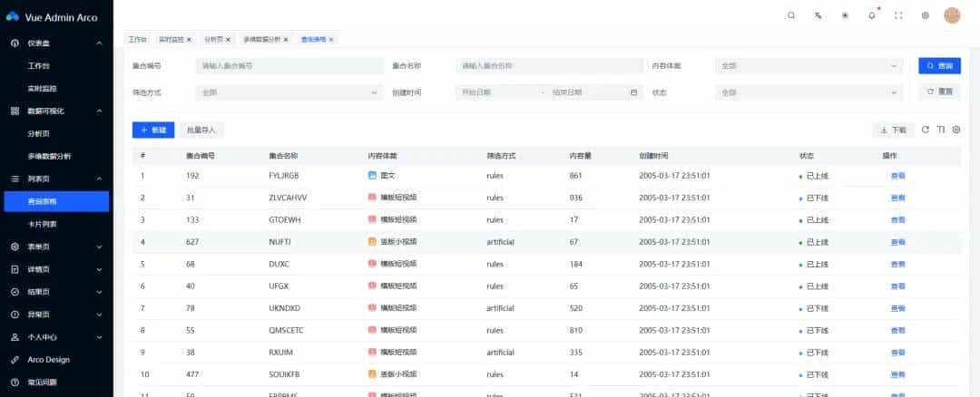Click the calendar icon in date range
Image resolution: width=980 pixels, height=397 pixels.
pos(633,92)
